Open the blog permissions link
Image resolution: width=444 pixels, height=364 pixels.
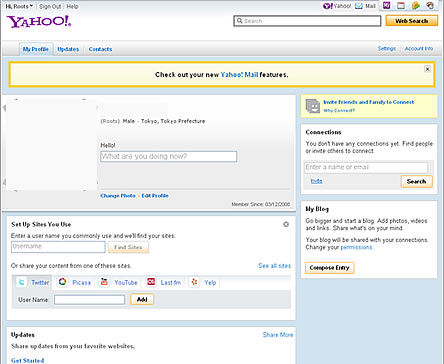pos(356,247)
